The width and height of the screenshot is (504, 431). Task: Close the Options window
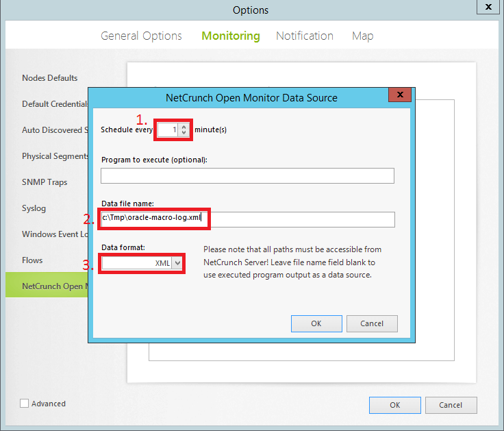pyautogui.click(x=488, y=7)
